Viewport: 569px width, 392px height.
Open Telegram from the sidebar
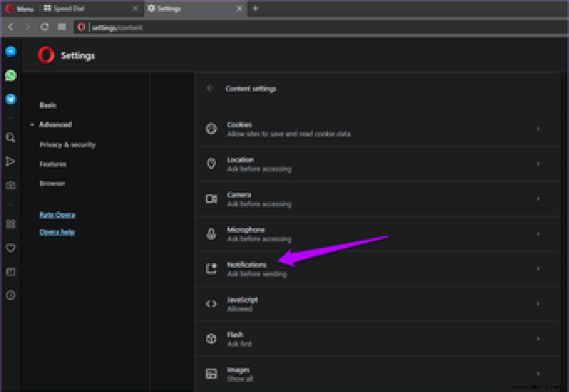click(x=11, y=99)
